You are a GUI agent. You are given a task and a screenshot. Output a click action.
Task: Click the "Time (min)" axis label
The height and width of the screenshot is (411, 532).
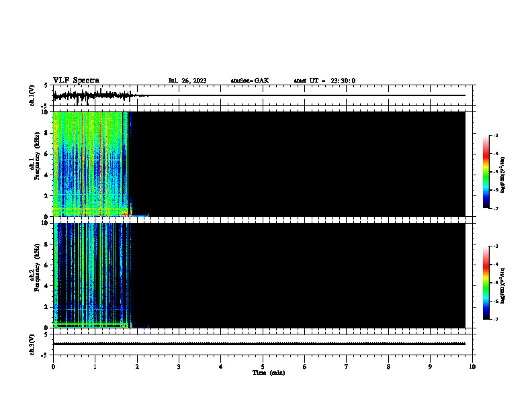pyautogui.click(x=269, y=373)
